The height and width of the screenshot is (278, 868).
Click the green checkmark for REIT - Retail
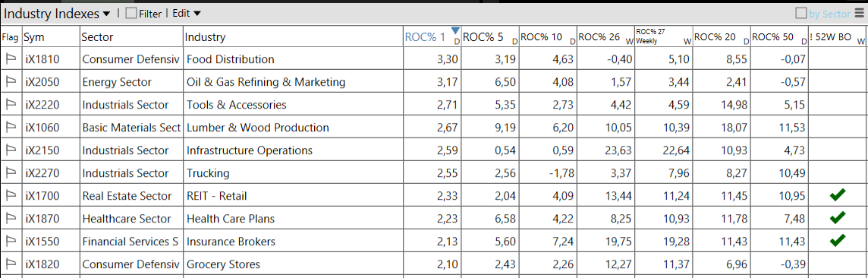(838, 195)
